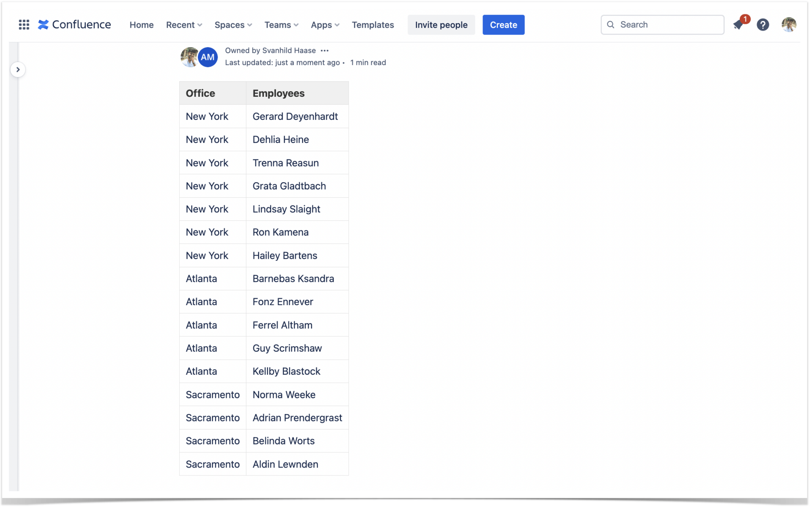
Task: Click Svanhild Haase's profile picture
Action: (x=190, y=57)
